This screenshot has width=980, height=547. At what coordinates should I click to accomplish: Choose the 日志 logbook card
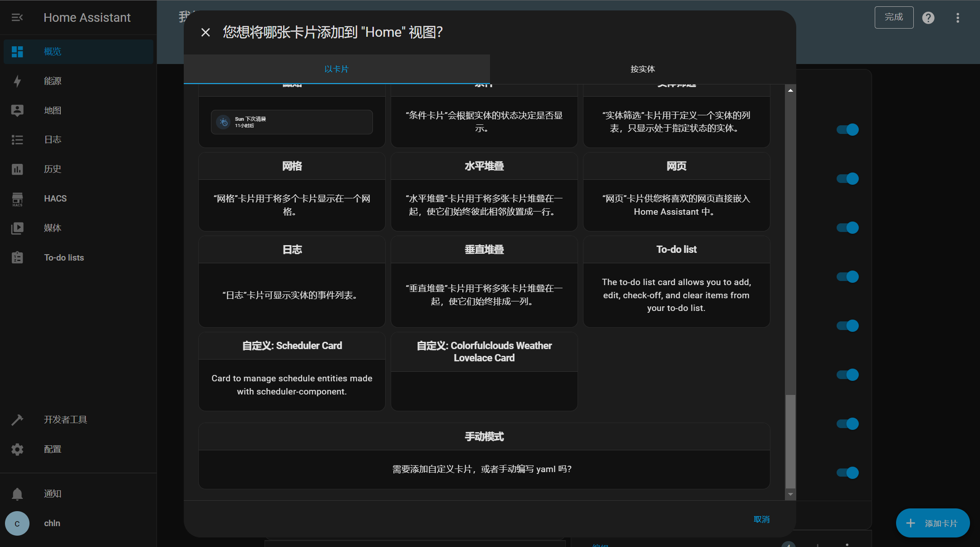[x=292, y=281]
